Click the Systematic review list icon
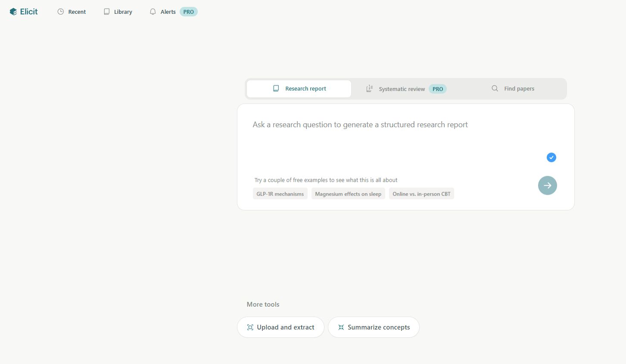The height and width of the screenshot is (364, 626). [370, 89]
